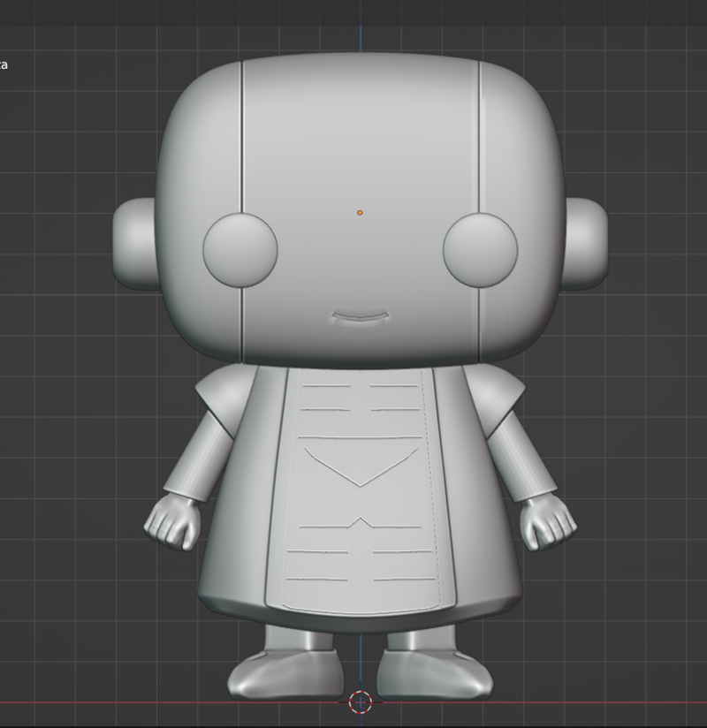This screenshot has width=707, height=728.
Task: Click the round eye on the viewer's left
Action: 240,250
